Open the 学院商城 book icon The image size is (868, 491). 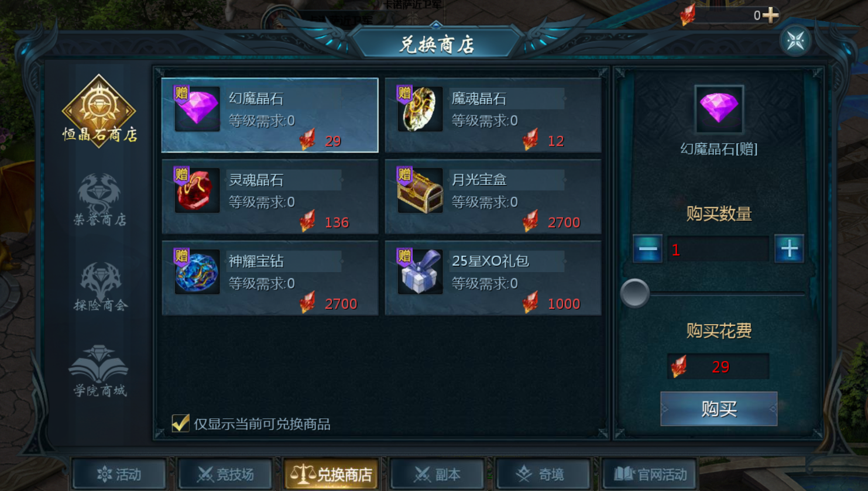pos(99,370)
